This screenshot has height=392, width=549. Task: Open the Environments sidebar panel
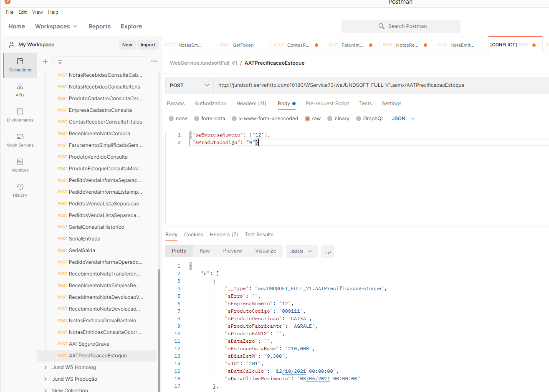coord(20,115)
